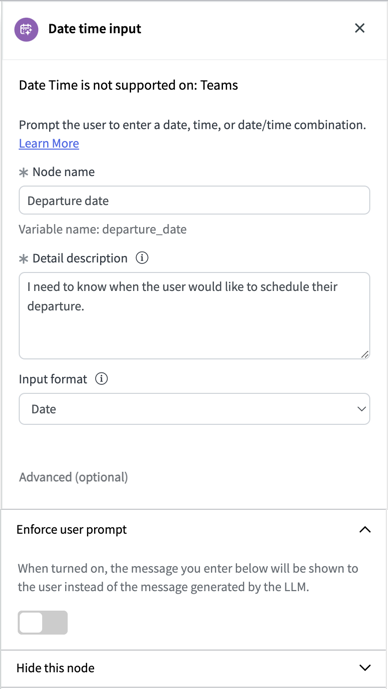Click the 'Date Time is not supported on: Teams' notice
Screen dimensions: 389x689
(x=128, y=85)
